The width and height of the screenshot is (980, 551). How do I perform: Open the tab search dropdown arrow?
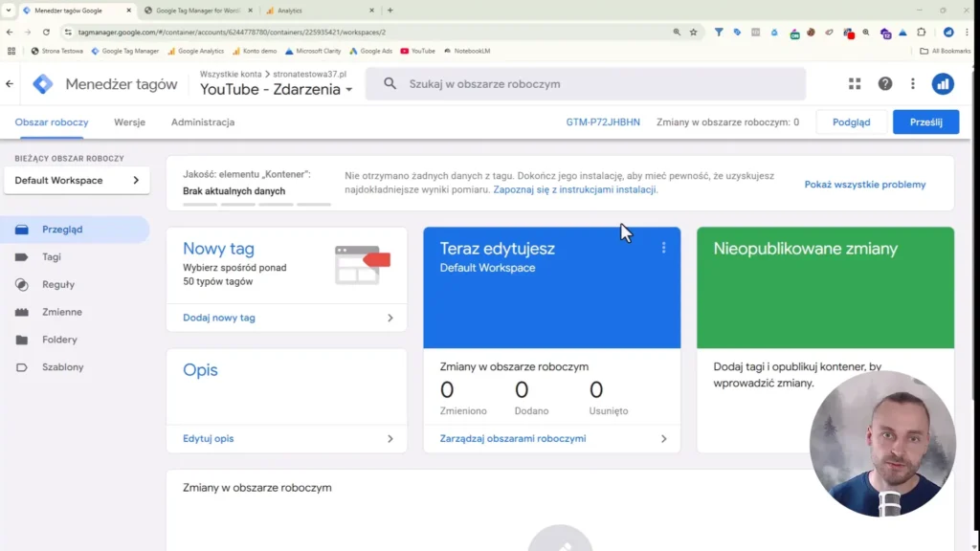click(x=8, y=10)
